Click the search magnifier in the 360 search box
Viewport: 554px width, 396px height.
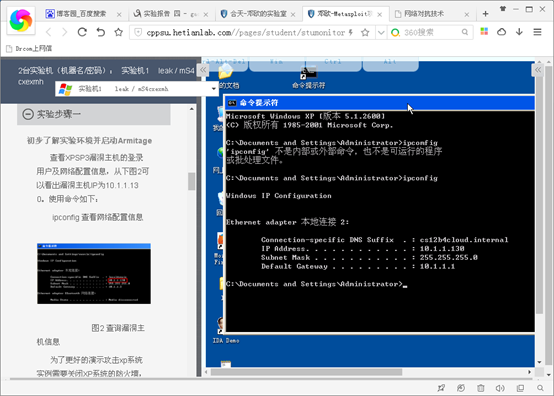pyautogui.click(x=465, y=32)
